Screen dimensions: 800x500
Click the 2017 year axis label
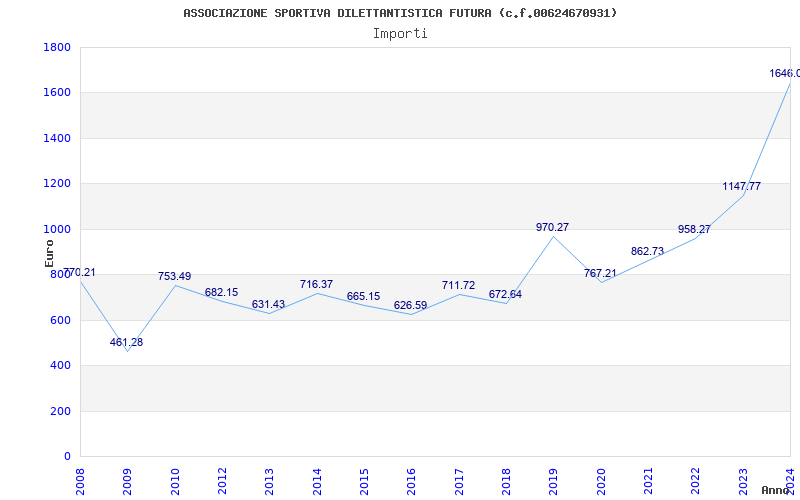coord(459,482)
